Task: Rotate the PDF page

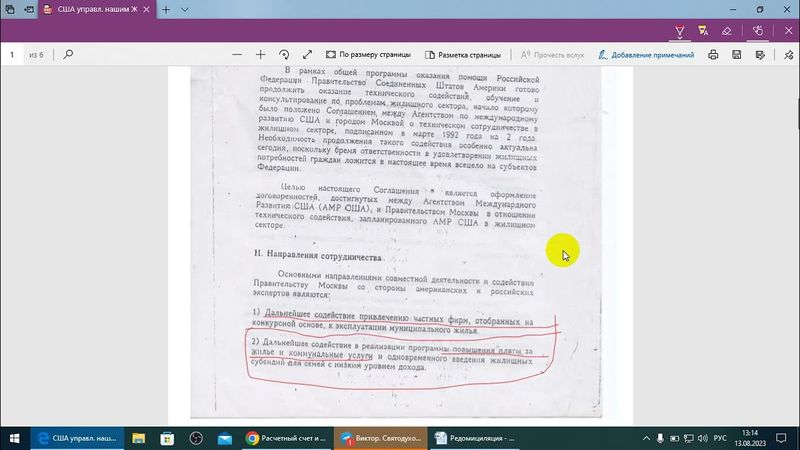Action: coord(284,55)
